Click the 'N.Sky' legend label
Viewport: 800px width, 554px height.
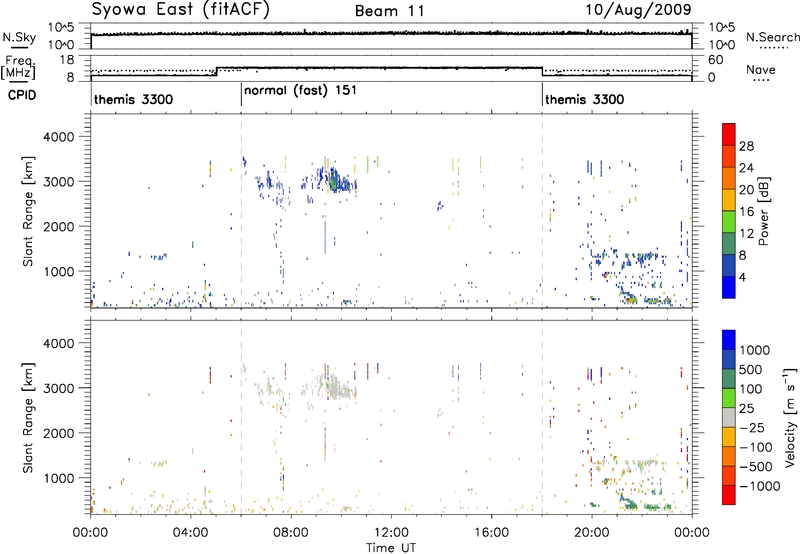coord(19,37)
